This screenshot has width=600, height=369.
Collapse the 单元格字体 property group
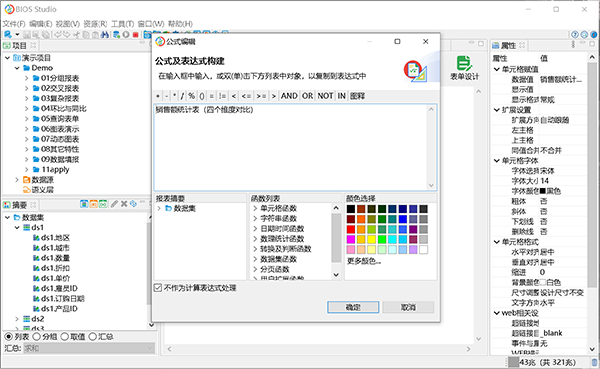pos(497,161)
